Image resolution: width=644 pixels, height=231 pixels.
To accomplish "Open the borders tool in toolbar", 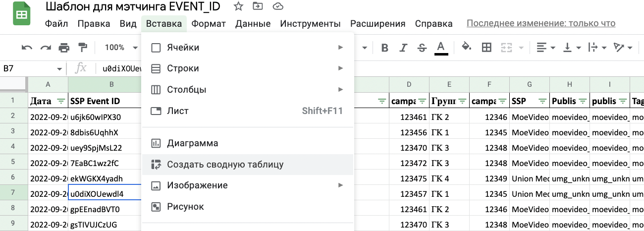I will 486,48.
